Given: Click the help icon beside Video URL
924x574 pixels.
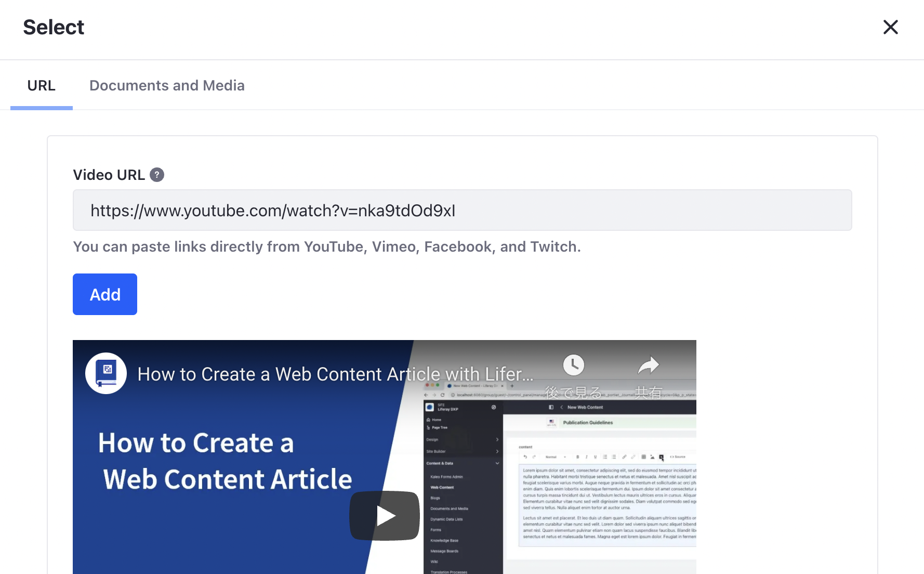Looking at the screenshot, I should [x=157, y=175].
